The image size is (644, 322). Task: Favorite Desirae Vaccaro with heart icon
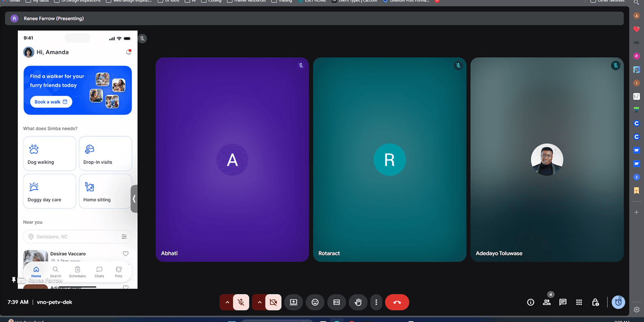[x=126, y=253]
